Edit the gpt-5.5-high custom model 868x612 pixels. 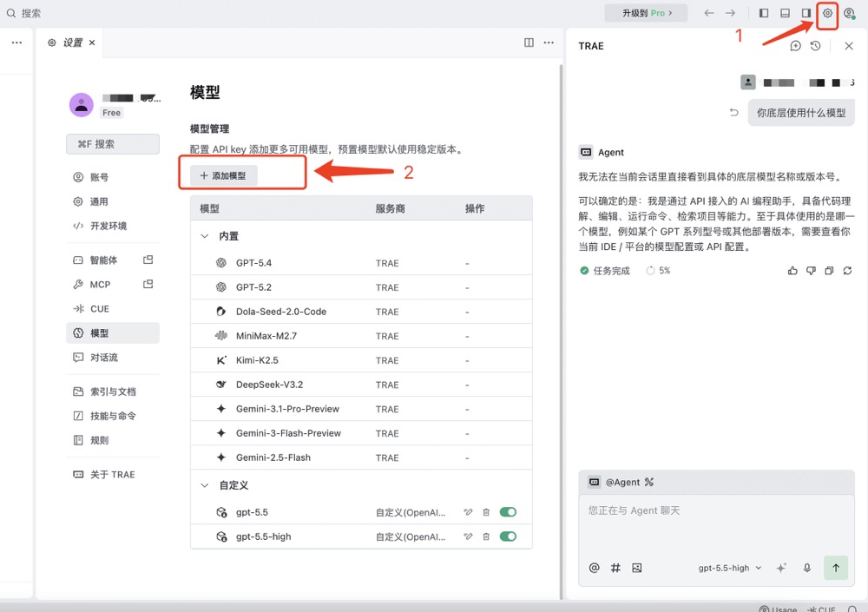pos(469,536)
